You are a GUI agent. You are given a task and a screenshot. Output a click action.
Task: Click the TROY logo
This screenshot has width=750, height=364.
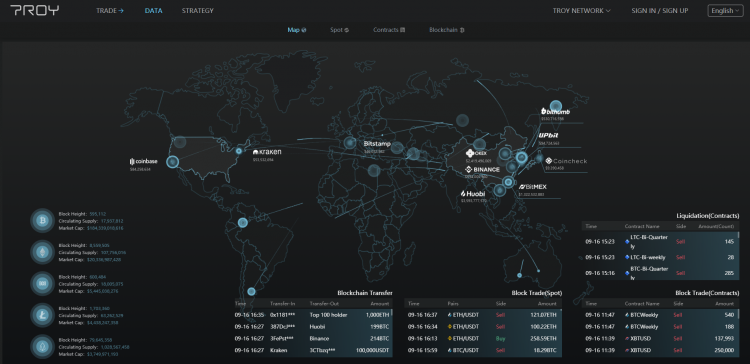point(34,11)
